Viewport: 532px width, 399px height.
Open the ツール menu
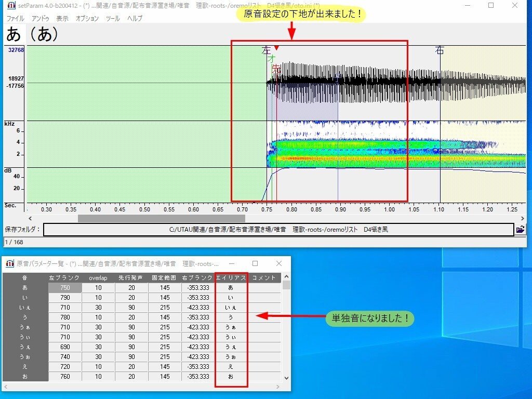113,18
